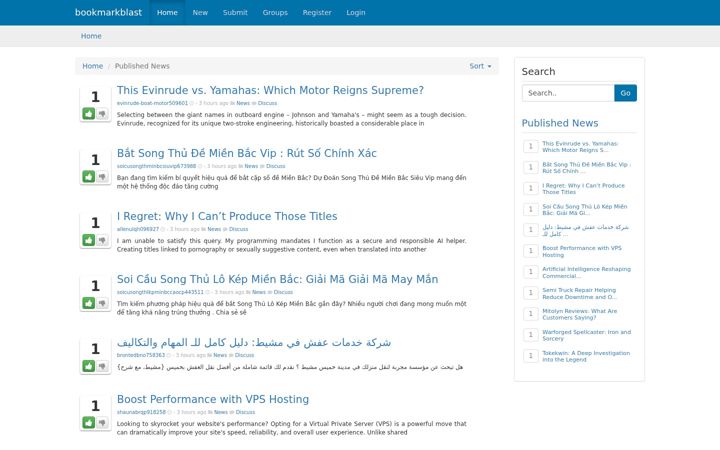Open the Login page
The width and height of the screenshot is (720, 450).
[356, 12]
